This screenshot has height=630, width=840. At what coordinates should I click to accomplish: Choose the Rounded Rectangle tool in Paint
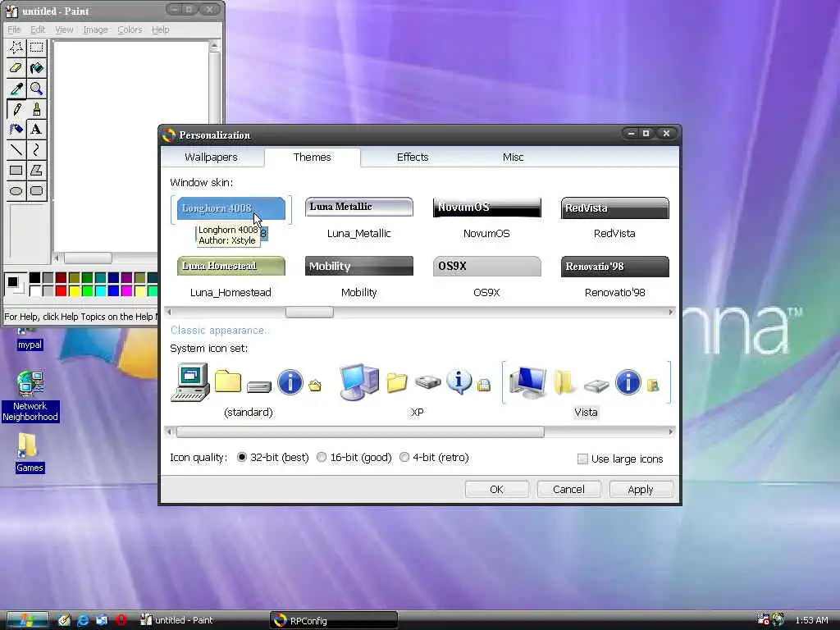coord(36,190)
